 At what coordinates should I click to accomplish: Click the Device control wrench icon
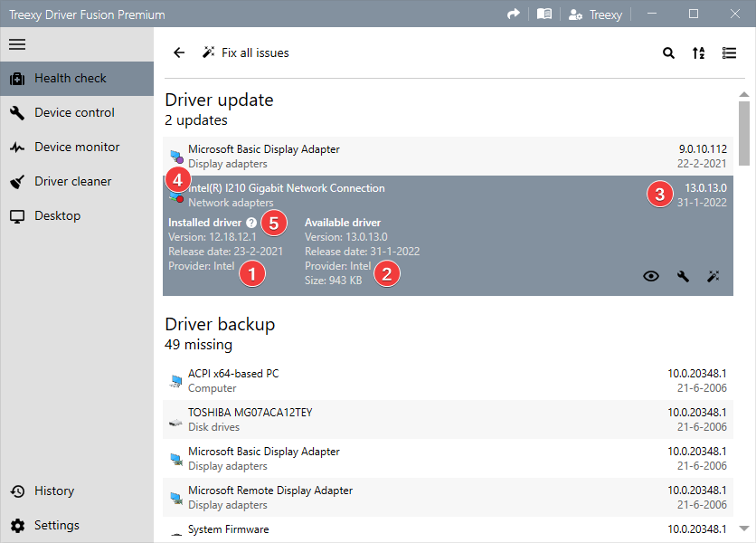(17, 113)
